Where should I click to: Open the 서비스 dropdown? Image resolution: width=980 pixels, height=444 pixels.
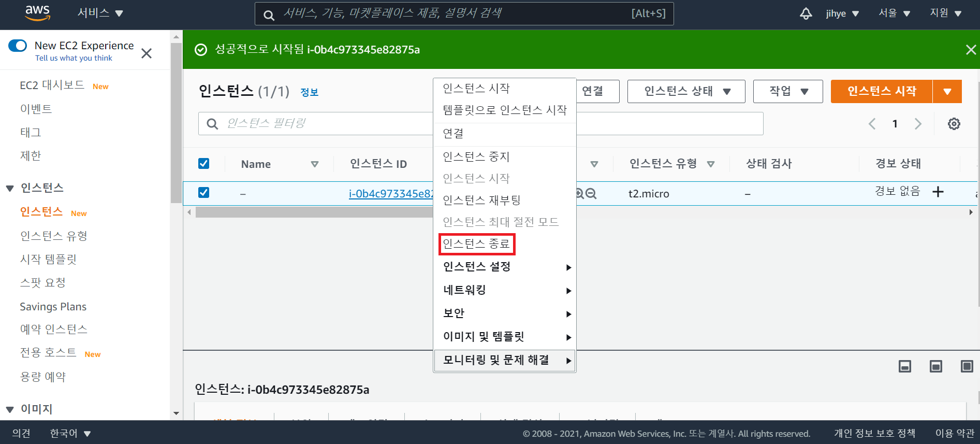click(x=100, y=13)
